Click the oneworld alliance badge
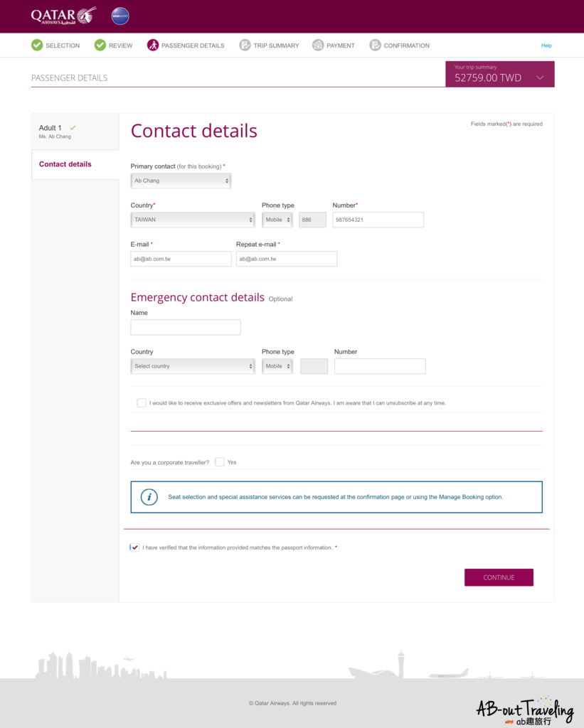 coord(120,16)
